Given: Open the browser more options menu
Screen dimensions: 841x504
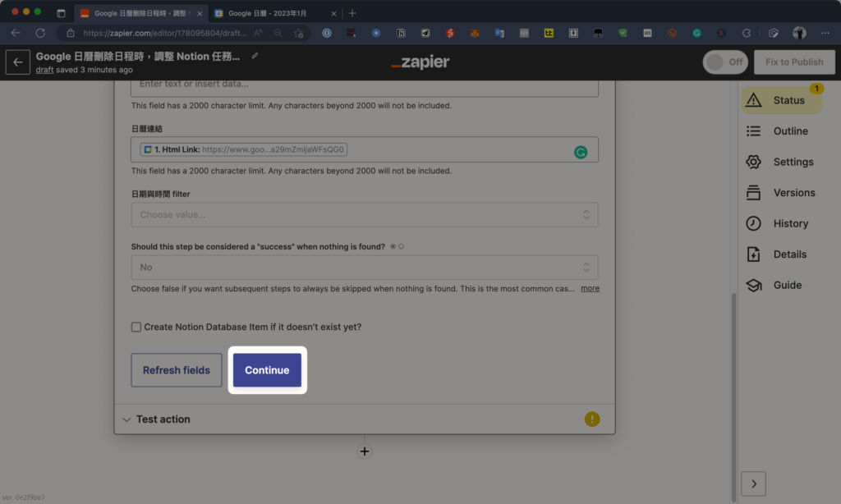Looking at the screenshot, I should pos(825,33).
